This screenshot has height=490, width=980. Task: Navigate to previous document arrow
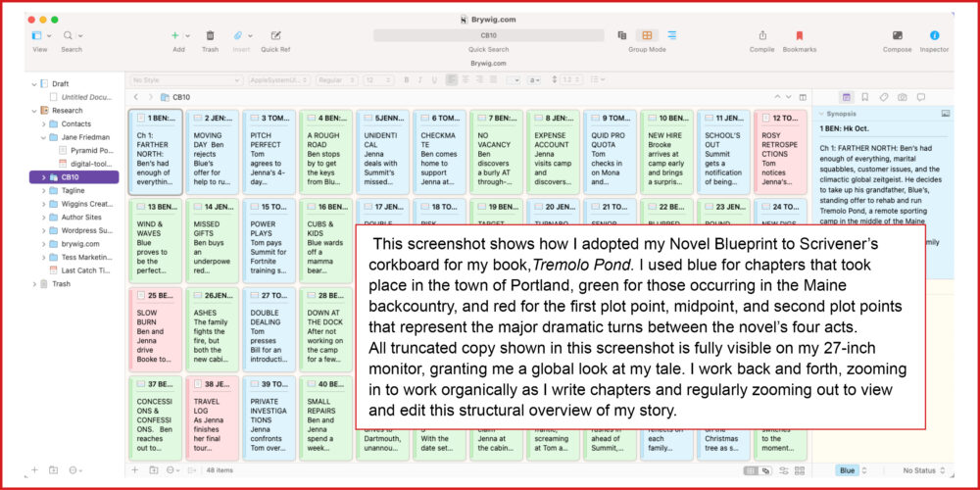click(777, 97)
